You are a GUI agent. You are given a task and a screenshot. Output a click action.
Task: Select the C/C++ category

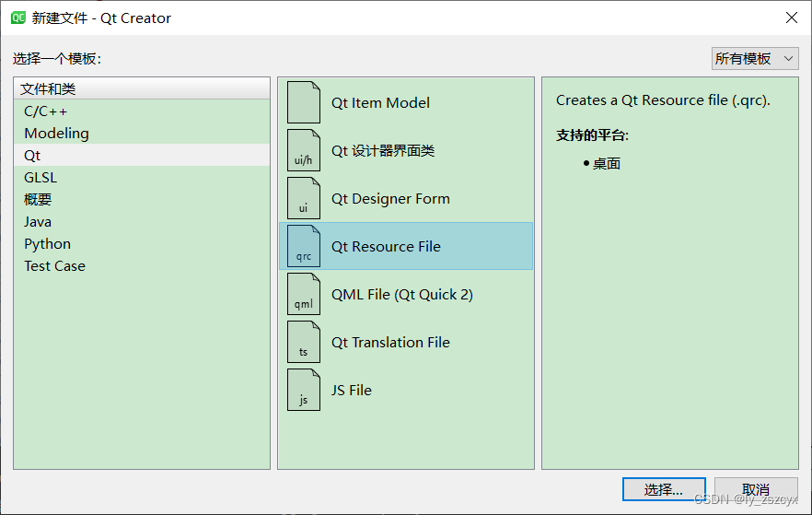click(x=142, y=111)
